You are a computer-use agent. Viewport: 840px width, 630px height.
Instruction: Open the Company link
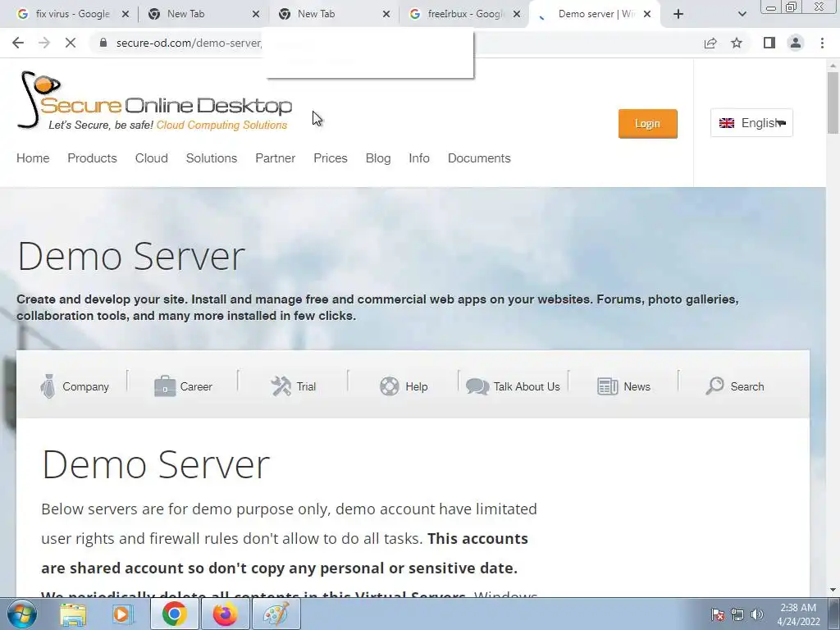85,387
